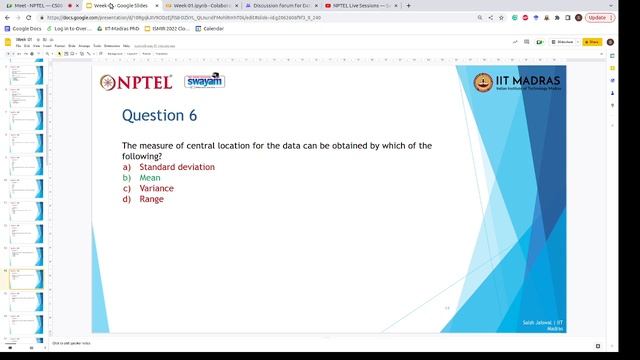
Task: Open the Format menu
Action: coord(60,46)
